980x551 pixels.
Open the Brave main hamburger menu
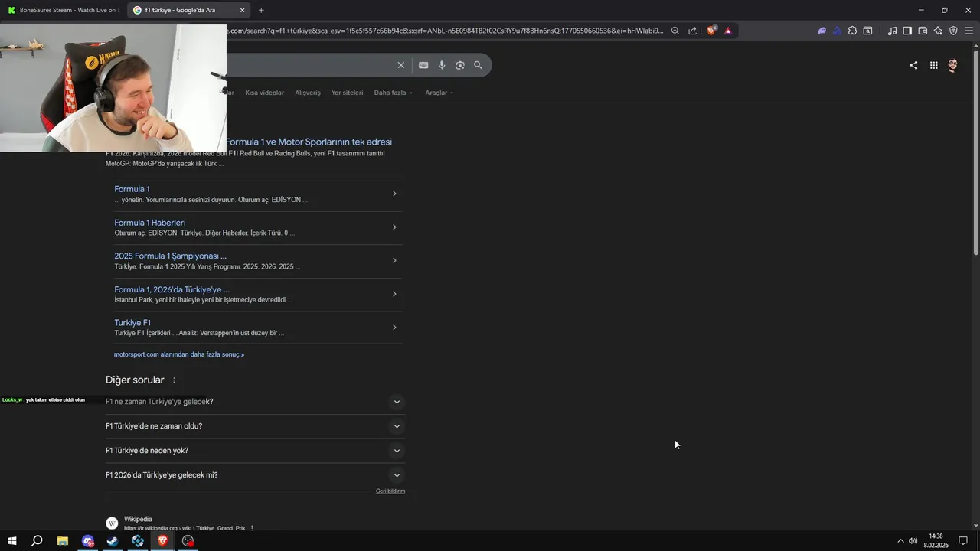click(969, 31)
